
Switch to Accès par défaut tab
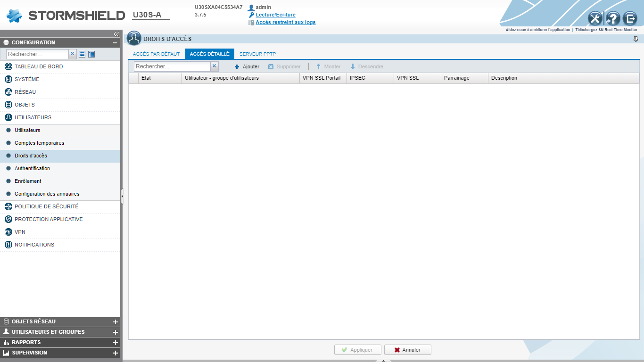157,54
